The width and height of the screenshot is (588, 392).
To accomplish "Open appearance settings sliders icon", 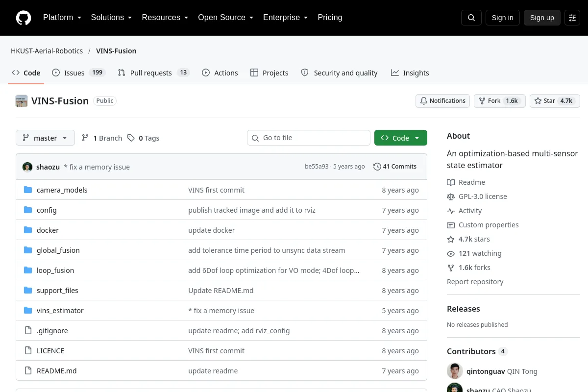I will pyautogui.click(x=572, y=18).
